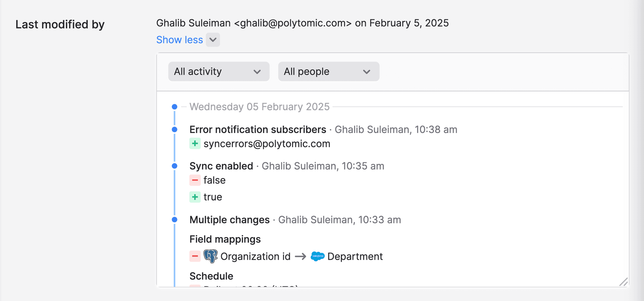Select the Sync enabled timeline marker
Image resolution: width=644 pixels, height=301 pixels.
point(174,166)
